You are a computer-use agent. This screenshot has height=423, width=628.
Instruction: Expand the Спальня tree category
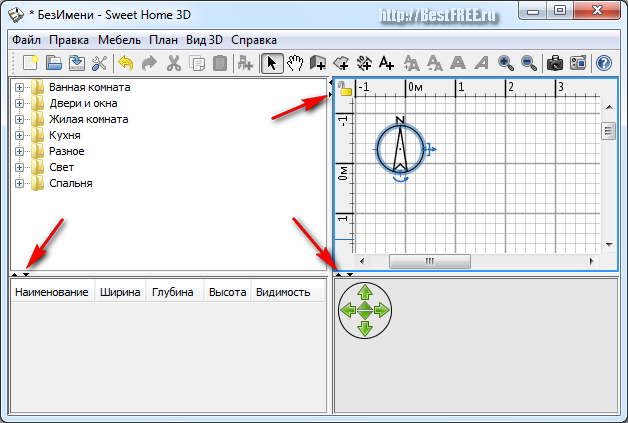point(19,183)
